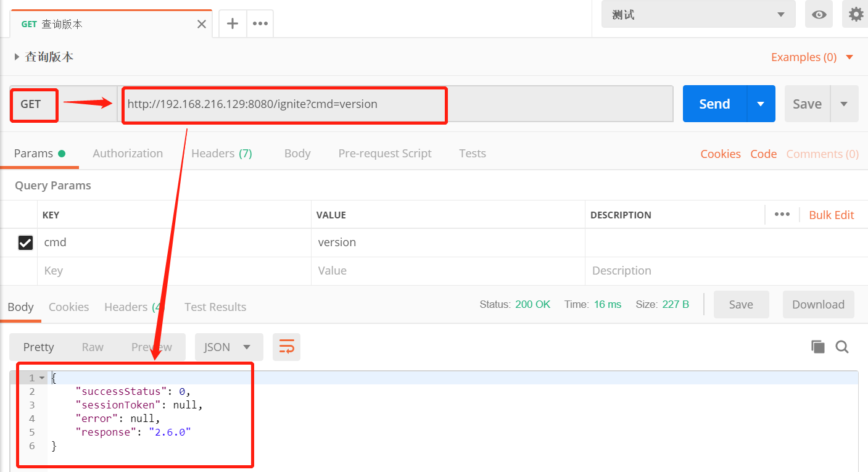
Task: Open the JSON format dropdown
Action: click(x=228, y=347)
